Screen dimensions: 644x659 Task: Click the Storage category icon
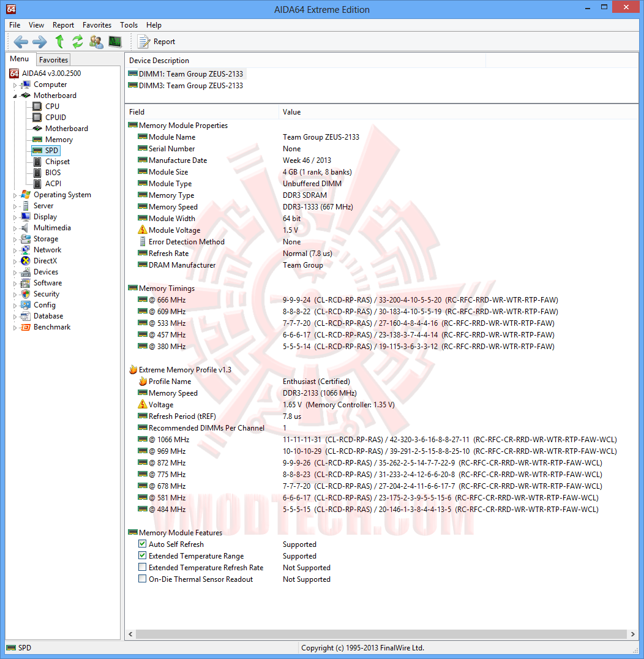click(x=26, y=239)
